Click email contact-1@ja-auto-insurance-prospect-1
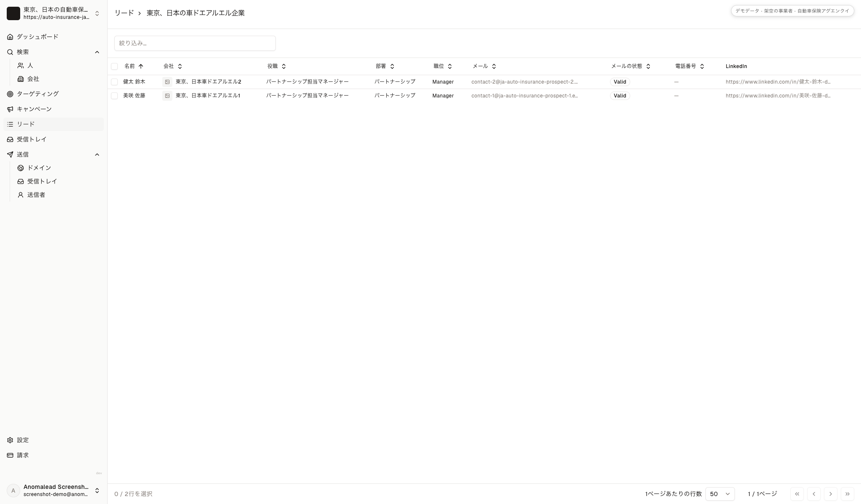This screenshot has width=861, height=504. point(524,96)
